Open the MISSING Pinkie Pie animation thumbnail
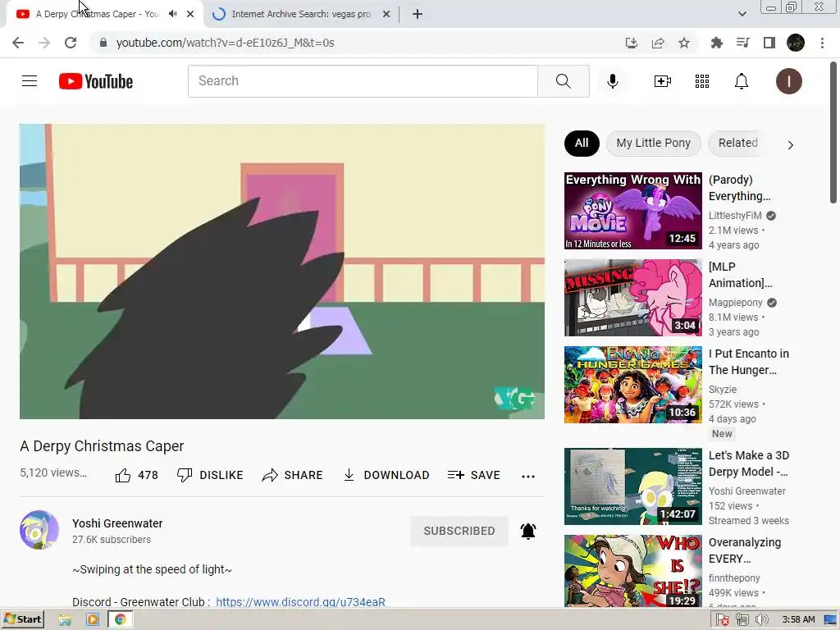840x630 pixels. [x=632, y=298]
